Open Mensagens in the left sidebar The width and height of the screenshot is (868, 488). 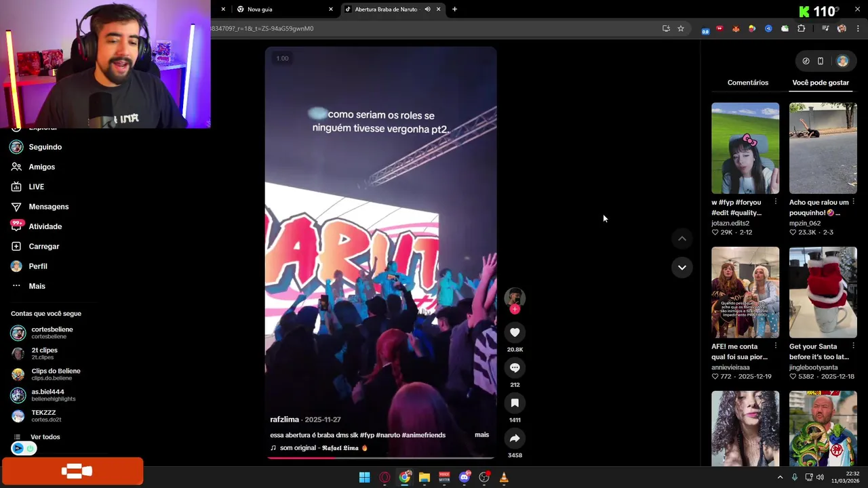click(x=48, y=207)
